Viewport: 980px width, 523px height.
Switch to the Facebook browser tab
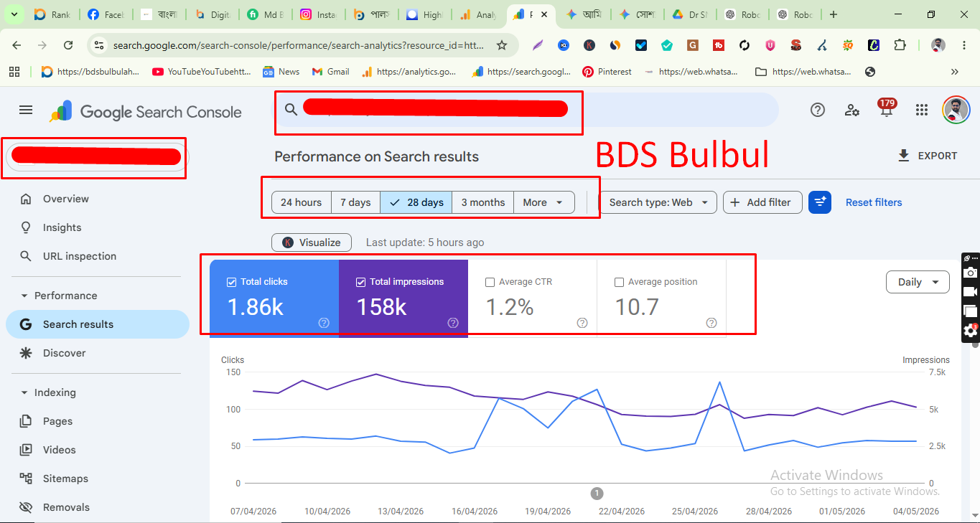pyautogui.click(x=105, y=14)
